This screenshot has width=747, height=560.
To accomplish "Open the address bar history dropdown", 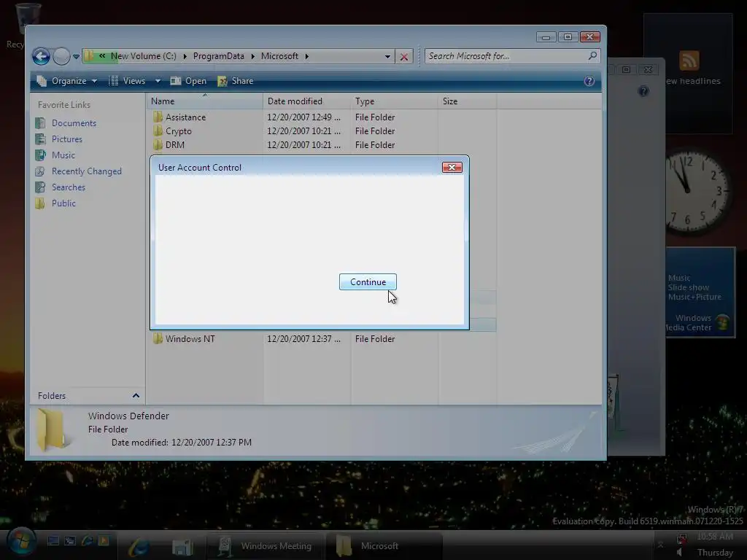I will 388,57.
